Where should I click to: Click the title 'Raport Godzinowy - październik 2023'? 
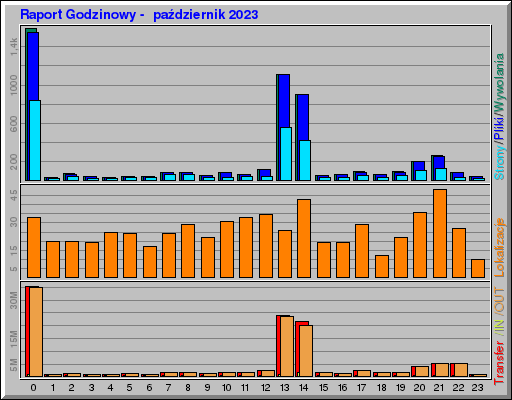[x=139, y=15]
